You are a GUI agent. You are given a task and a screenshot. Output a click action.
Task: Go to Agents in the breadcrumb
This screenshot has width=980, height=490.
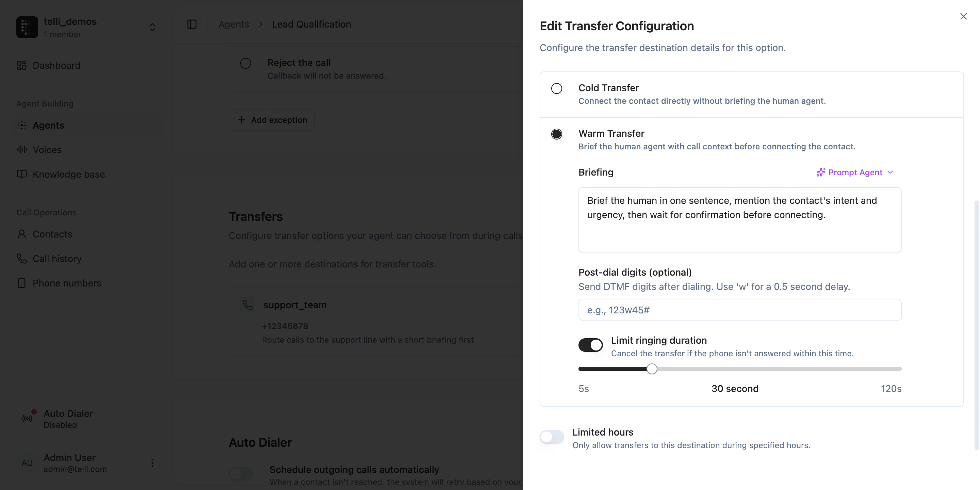click(x=233, y=24)
